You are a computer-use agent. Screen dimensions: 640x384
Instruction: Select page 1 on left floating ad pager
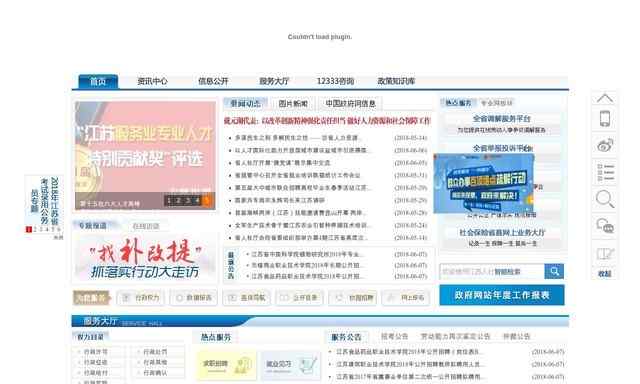[x=29, y=230]
